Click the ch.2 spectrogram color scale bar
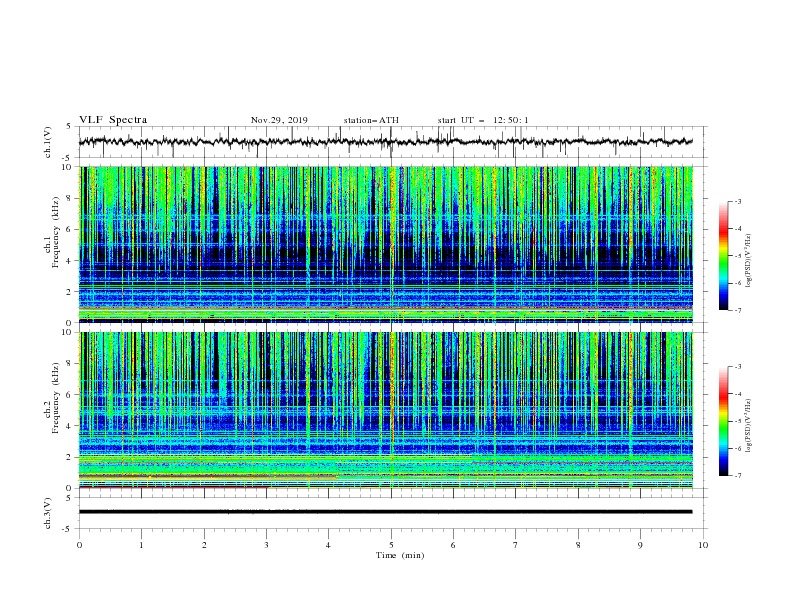 (x=723, y=421)
